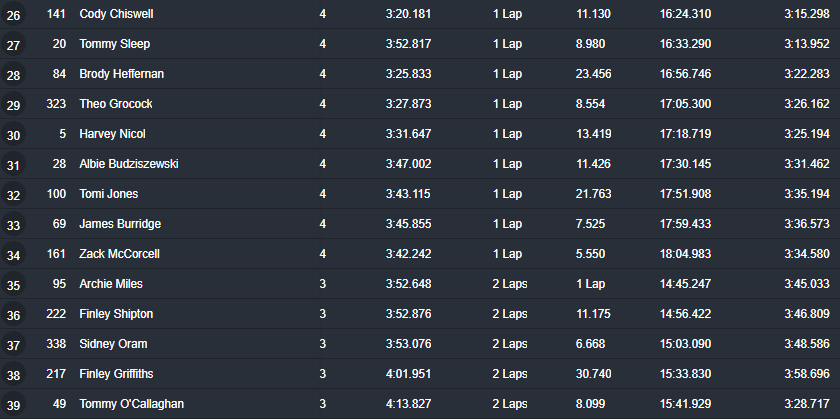Select position badge 39
840x419 pixels.
click(x=13, y=405)
